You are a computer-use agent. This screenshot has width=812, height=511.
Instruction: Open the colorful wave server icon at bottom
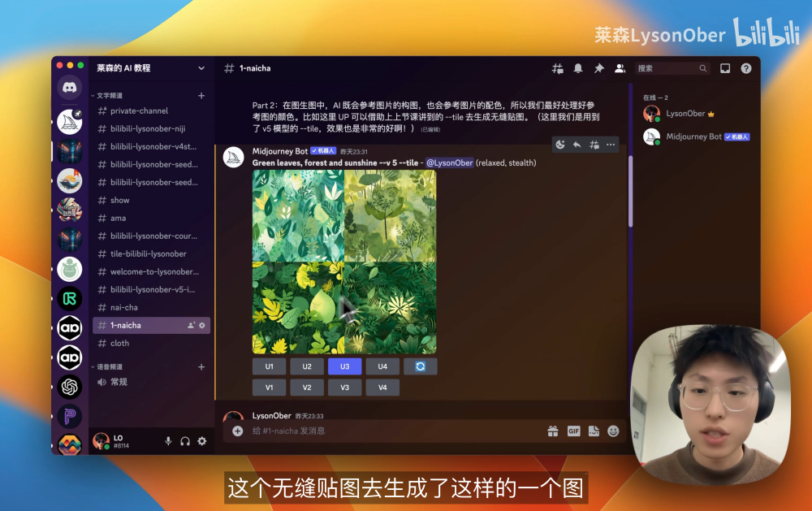pyautogui.click(x=69, y=444)
